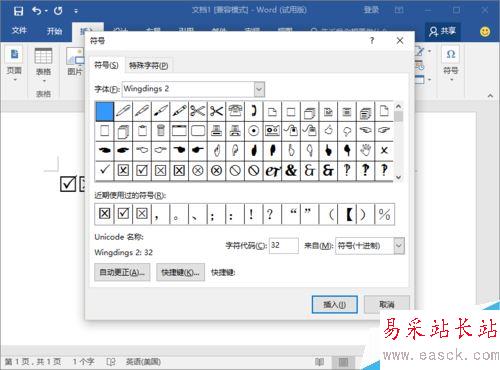The height and width of the screenshot is (370, 500).
Task: Open the 文件 tab
Action: (19, 31)
